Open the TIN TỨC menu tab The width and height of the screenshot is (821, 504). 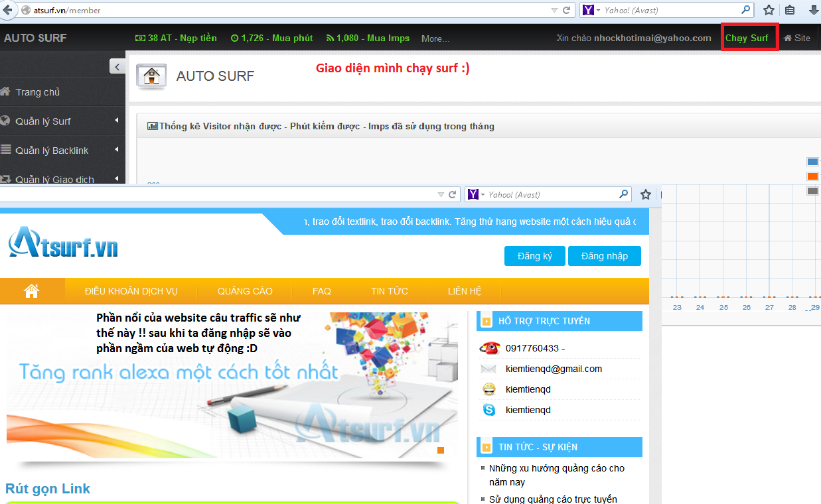pyautogui.click(x=390, y=291)
